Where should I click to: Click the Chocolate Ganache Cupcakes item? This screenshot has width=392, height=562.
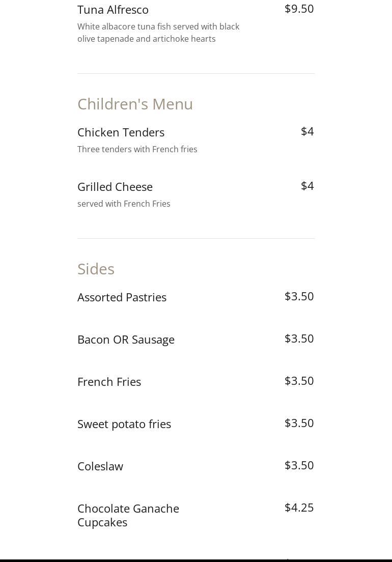tap(128, 515)
